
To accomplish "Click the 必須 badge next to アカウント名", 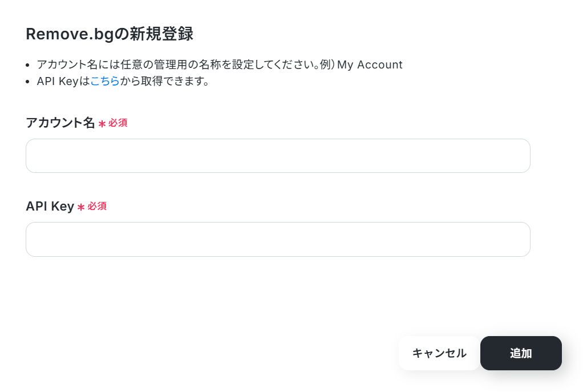I will pyautogui.click(x=118, y=123).
